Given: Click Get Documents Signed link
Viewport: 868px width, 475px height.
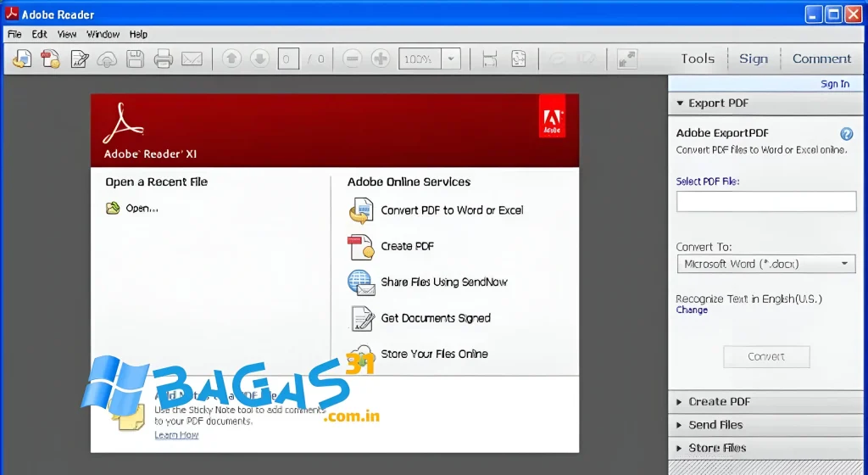Looking at the screenshot, I should pos(436,318).
